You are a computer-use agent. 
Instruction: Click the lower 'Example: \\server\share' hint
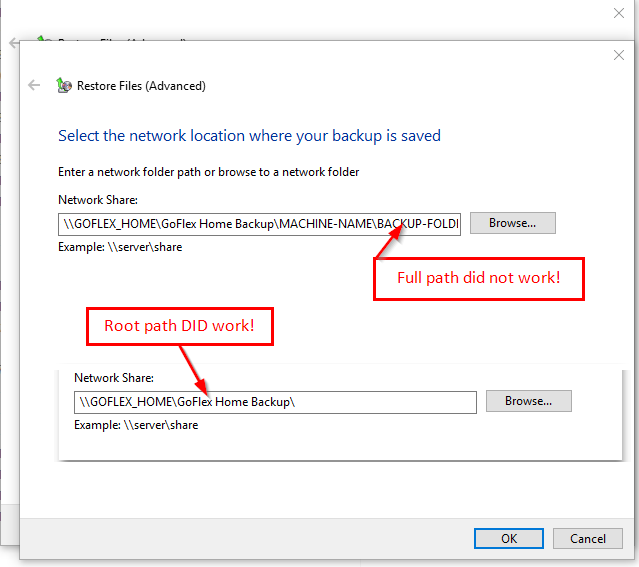[x=136, y=425]
